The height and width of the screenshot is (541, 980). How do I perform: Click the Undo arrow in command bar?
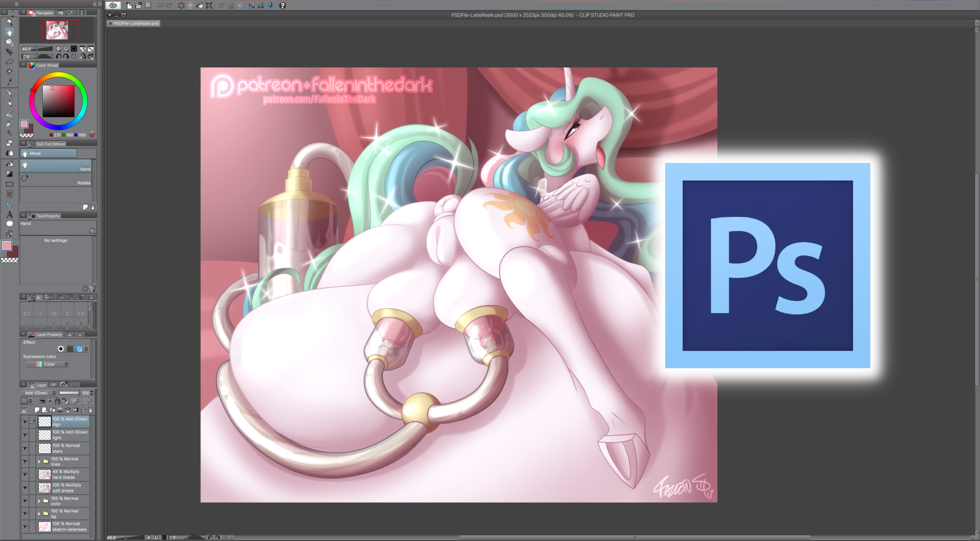click(160, 6)
